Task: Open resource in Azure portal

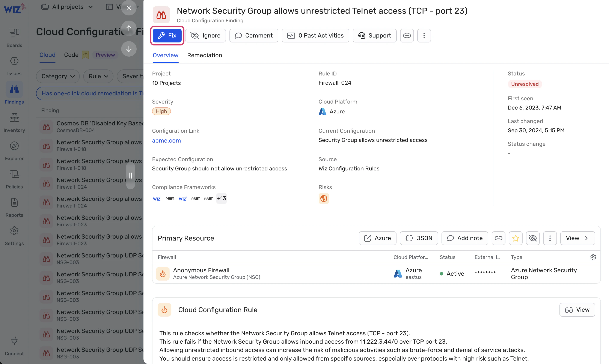Action: click(x=377, y=238)
